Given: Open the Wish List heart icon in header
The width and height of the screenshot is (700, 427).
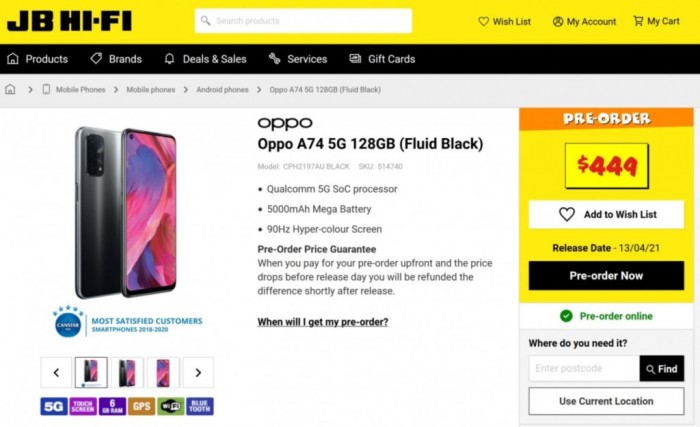Looking at the screenshot, I should coord(484,21).
